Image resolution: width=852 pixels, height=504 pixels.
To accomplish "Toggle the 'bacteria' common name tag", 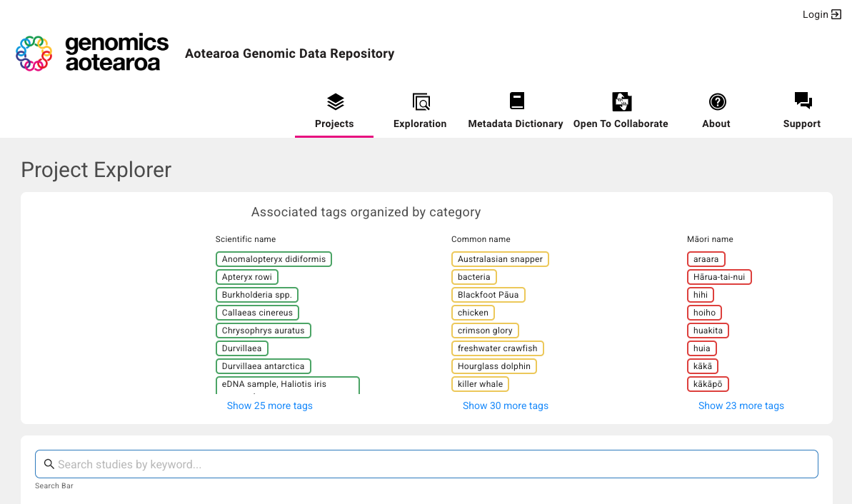I will pos(473,276).
